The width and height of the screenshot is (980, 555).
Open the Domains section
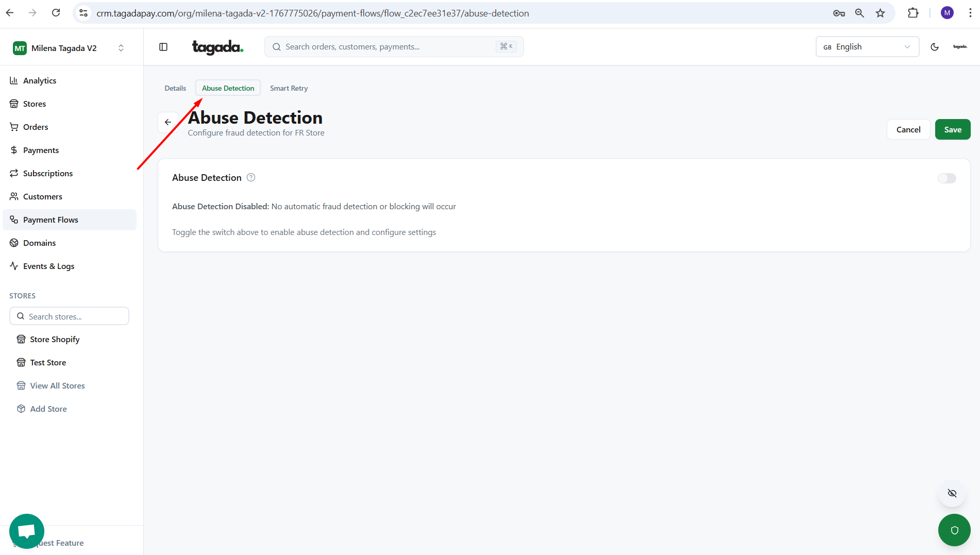pyautogui.click(x=39, y=243)
